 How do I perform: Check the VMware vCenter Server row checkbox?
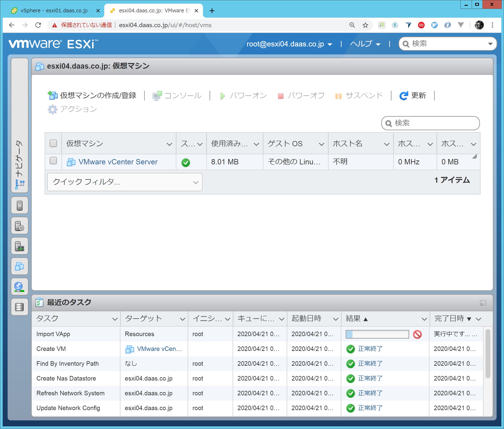coord(53,160)
